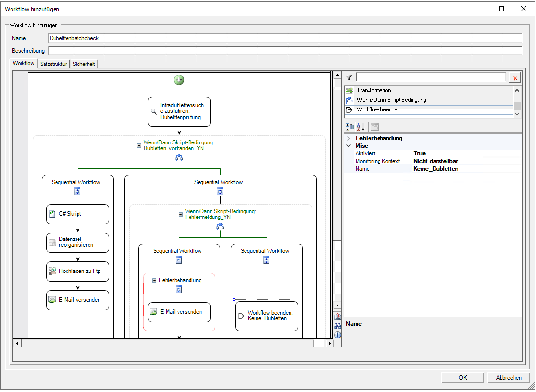Click canvas vertical scrollbar up arrow
536x392 pixels.
337,76
